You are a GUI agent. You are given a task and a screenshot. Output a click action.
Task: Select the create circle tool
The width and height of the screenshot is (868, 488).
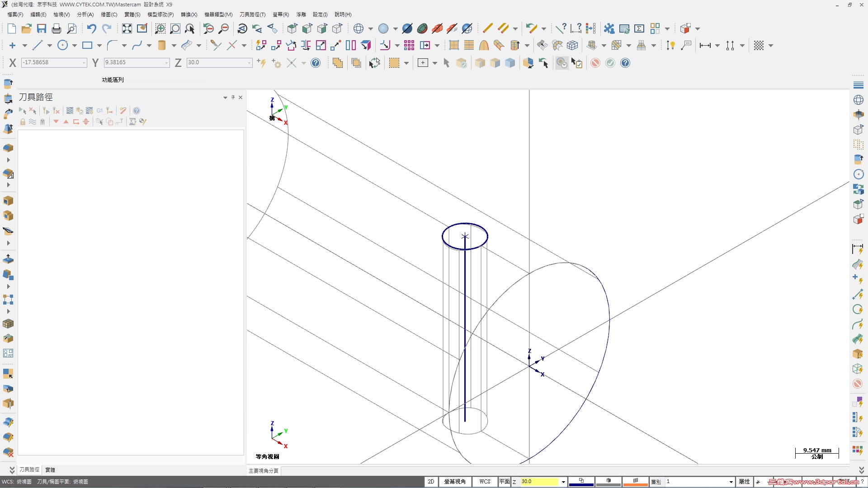tap(62, 45)
